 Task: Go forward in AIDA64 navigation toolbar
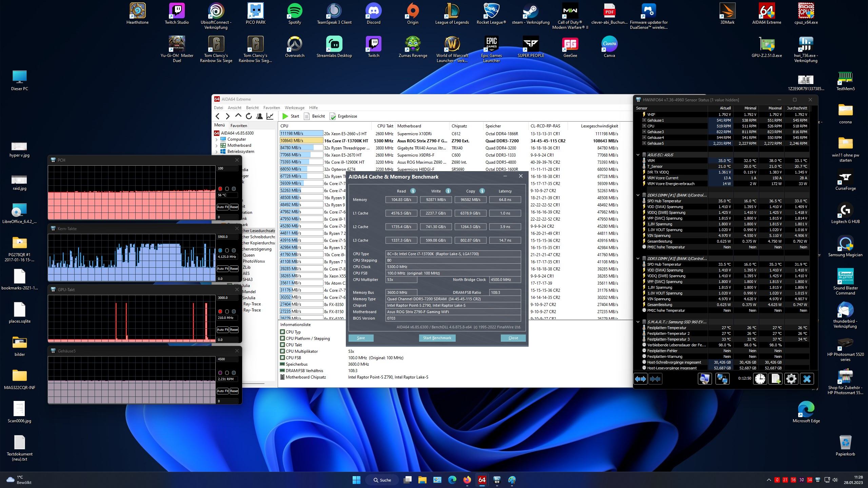click(x=228, y=116)
